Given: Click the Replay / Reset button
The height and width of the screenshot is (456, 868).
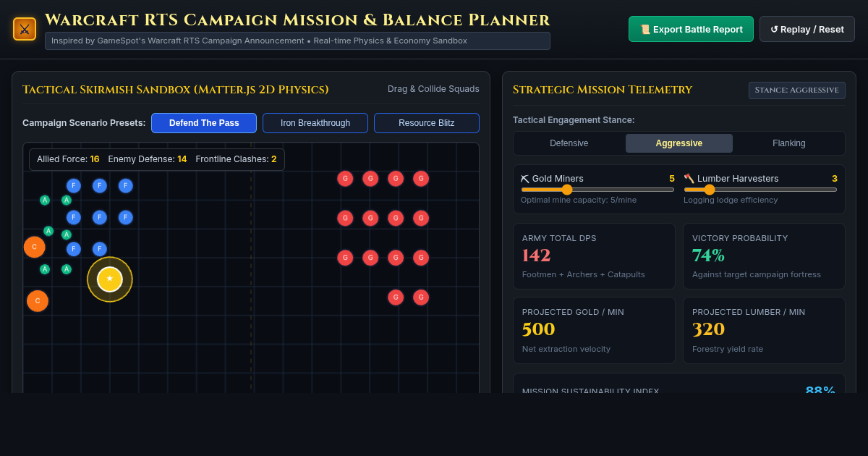Looking at the screenshot, I should click(x=807, y=29).
